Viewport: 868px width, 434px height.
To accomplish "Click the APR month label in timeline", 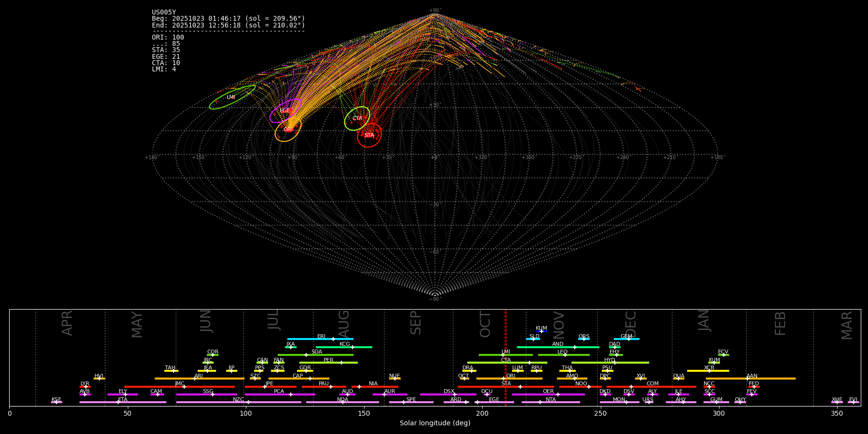I will 67,323.
